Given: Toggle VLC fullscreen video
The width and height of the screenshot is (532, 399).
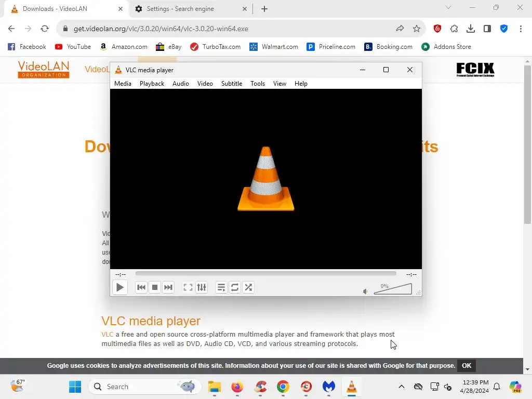Looking at the screenshot, I should coord(188,287).
